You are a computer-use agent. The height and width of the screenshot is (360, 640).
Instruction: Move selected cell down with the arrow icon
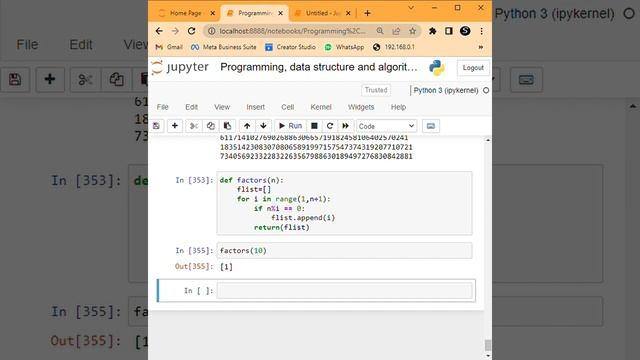click(x=263, y=126)
